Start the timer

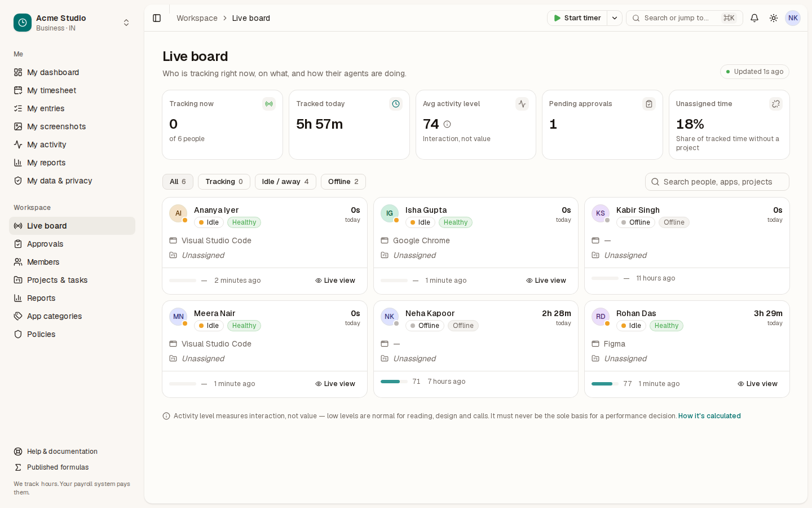pos(577,18)
